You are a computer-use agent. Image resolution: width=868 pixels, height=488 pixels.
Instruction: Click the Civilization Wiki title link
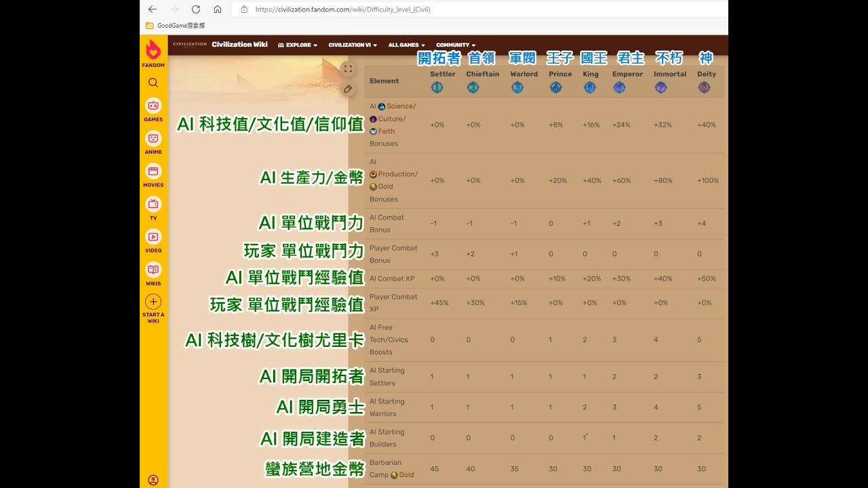[239, 45]
